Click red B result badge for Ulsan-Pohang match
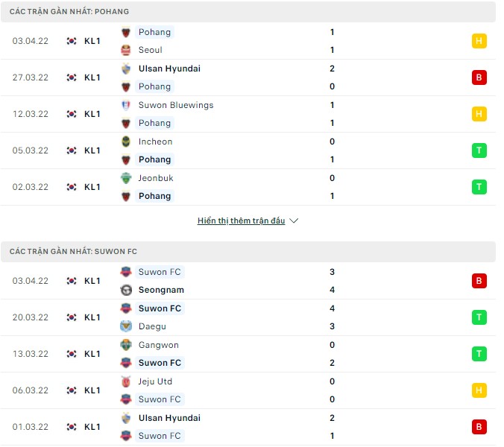504x447 pixels. point(479,77)
